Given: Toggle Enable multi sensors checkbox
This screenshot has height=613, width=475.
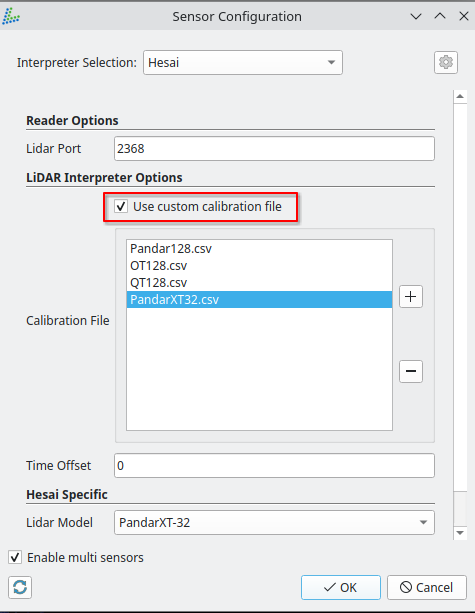Looking at the screenshot, I should pyautogui.click(x=15, y=557).
